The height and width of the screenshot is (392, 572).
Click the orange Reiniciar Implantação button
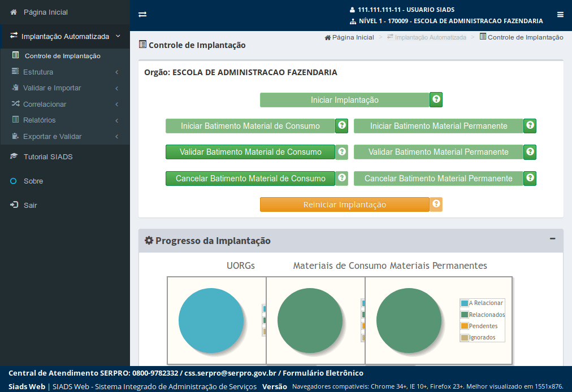pyautogui.click(x=345, y=204)
